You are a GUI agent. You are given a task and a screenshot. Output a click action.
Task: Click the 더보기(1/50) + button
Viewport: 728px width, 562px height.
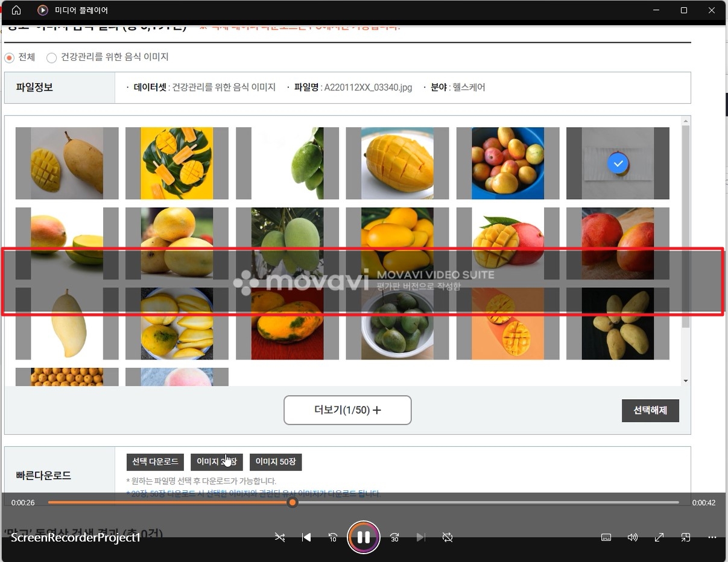point(347,410)
